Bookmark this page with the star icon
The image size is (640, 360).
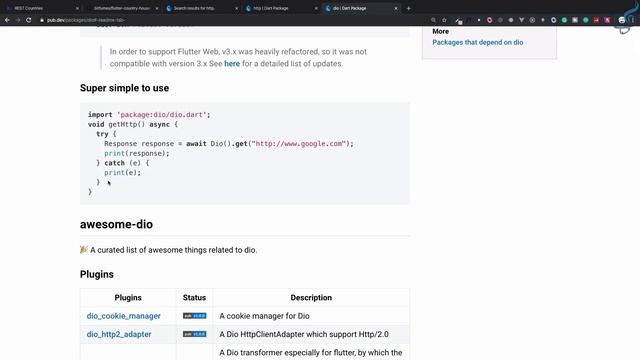pyautogui.click(x=444, y=20)
